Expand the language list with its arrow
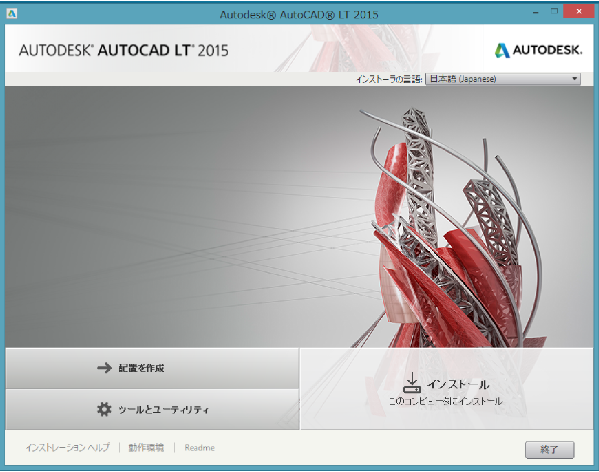Screen dimensions: 599x472 click(574, 79)
